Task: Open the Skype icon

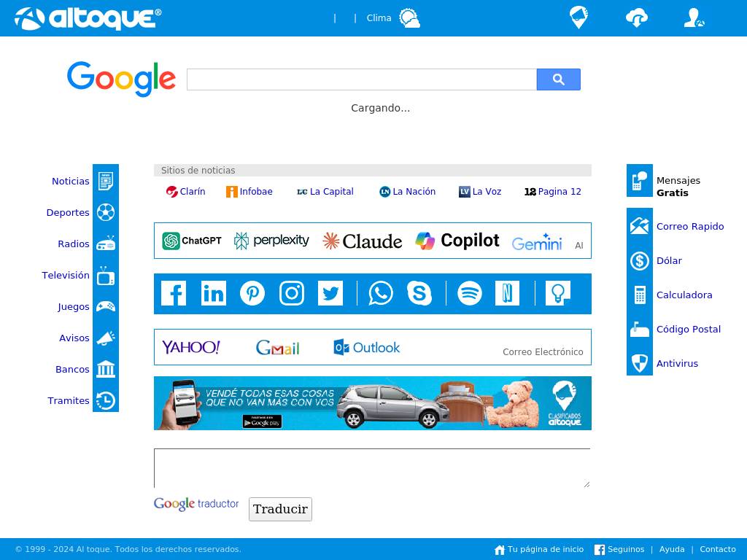Action: pyautogui.click(x=419, y=293)
